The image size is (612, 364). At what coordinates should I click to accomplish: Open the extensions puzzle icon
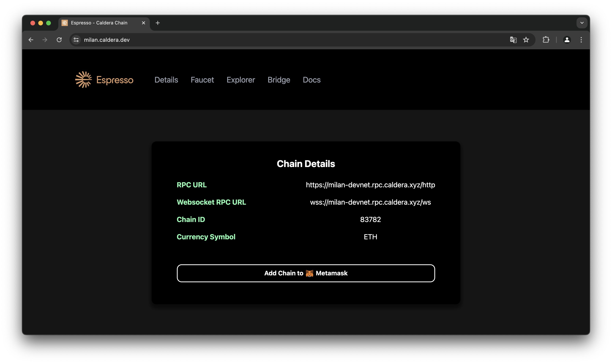pos(546,40)
